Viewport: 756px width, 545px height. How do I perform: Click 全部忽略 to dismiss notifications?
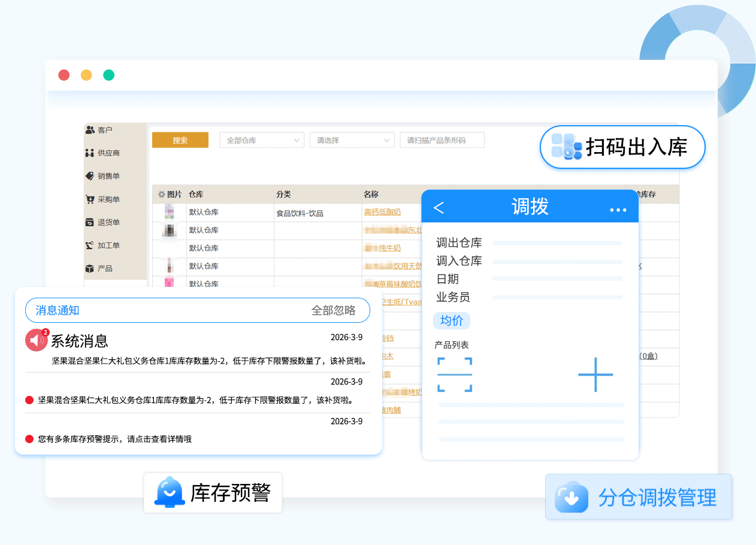point(333,310)
